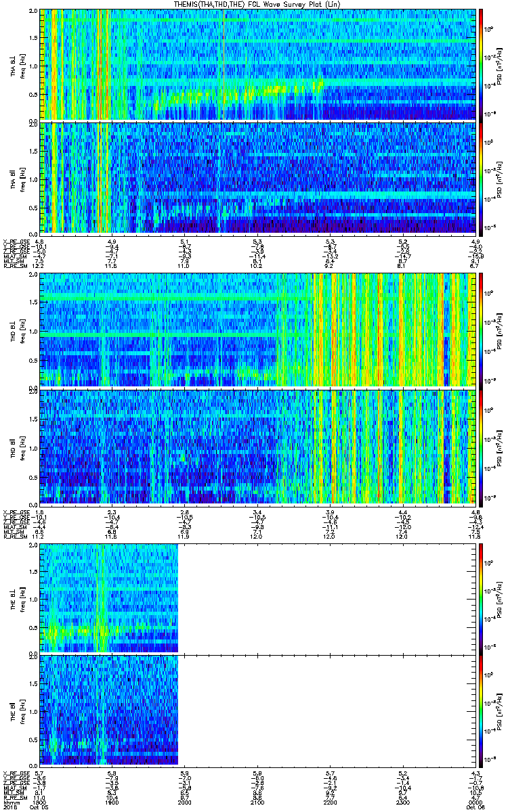Select the THA BL spectrogram panel
The image size is (508, 812).
pyautogui.click(x=257, y=65)
